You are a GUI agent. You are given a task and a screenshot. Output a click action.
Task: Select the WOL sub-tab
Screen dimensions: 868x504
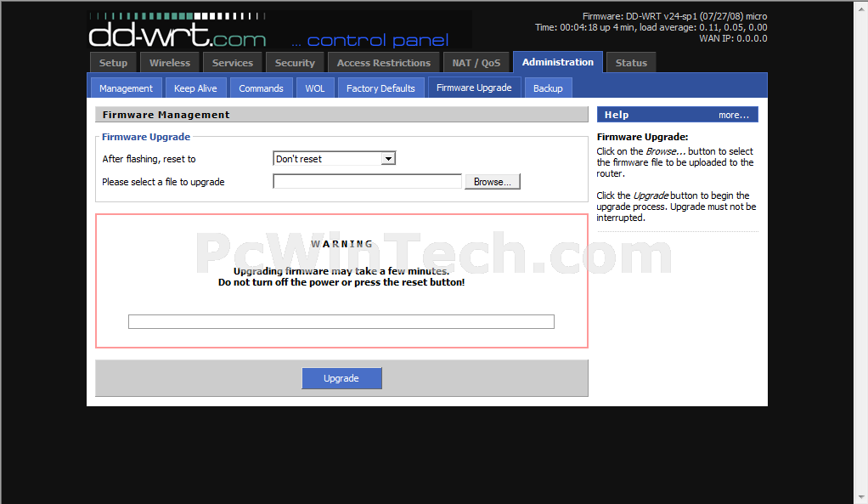[x=315, y=88]
